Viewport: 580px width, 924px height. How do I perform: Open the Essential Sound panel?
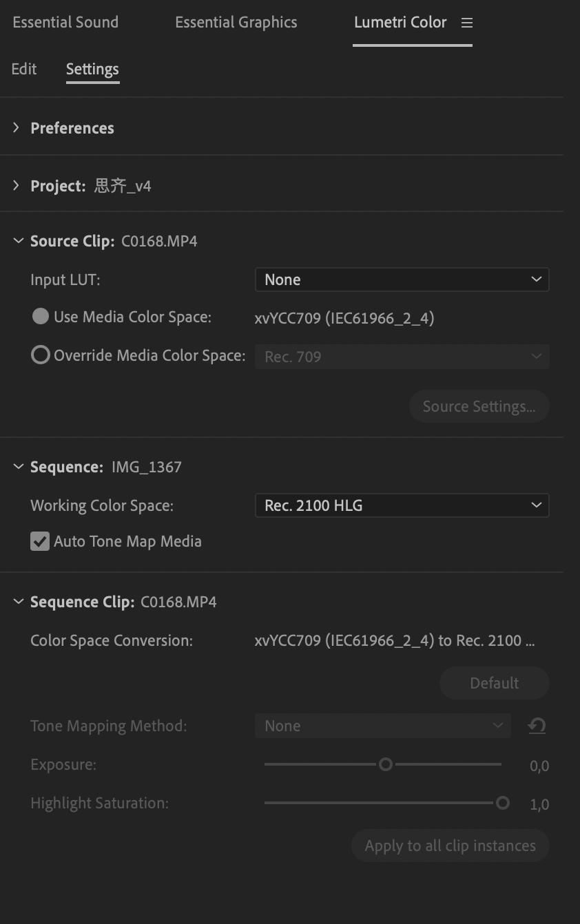(x=65, y=22)
